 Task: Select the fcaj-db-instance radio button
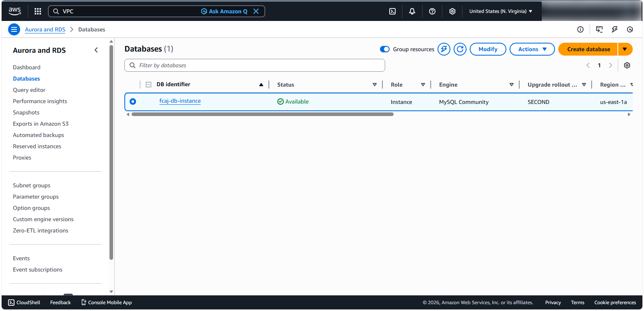click(x=133, y=102)
